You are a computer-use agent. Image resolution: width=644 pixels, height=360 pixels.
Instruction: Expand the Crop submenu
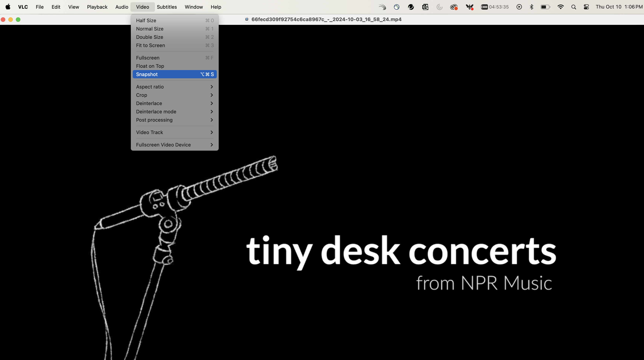pos(175,95)
